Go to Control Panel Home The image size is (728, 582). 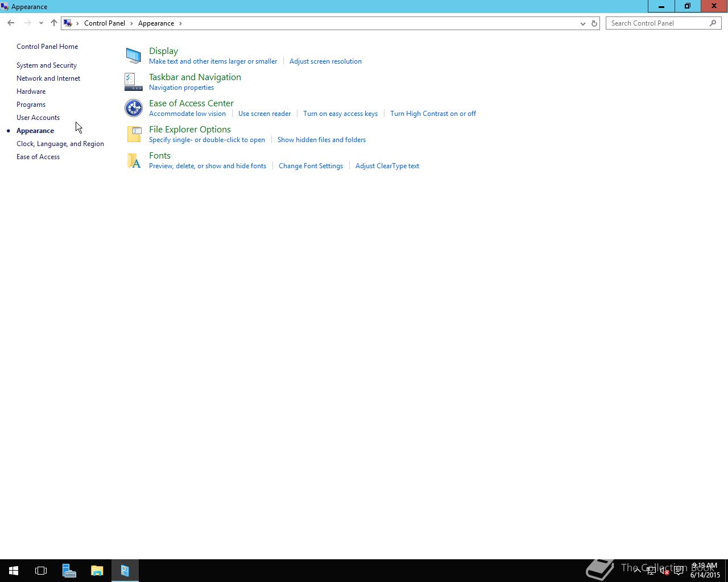[x=47, y=47]
